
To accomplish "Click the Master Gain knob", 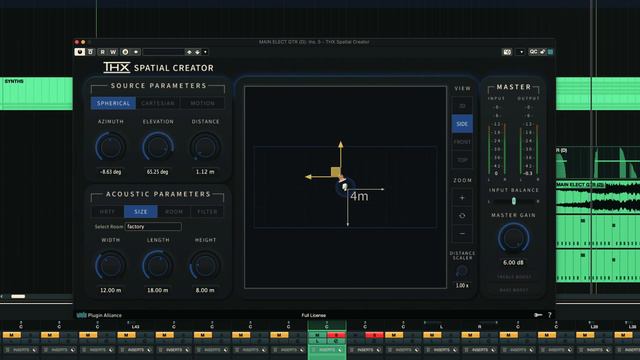I will pos(513,238).
